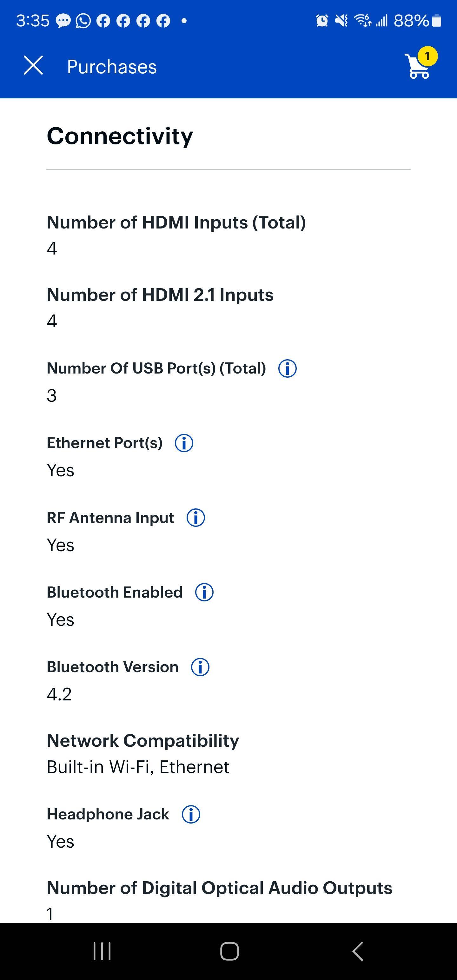Tap info icon next to Bluetooth Version
Image resolution: width=457 pixels, height=980 pixels.
[200, 667]
